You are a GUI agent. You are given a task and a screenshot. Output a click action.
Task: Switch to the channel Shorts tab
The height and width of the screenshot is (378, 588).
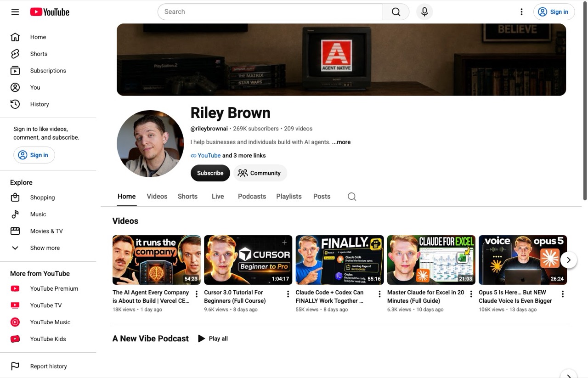pyautogui.click(x=187, y=197)
